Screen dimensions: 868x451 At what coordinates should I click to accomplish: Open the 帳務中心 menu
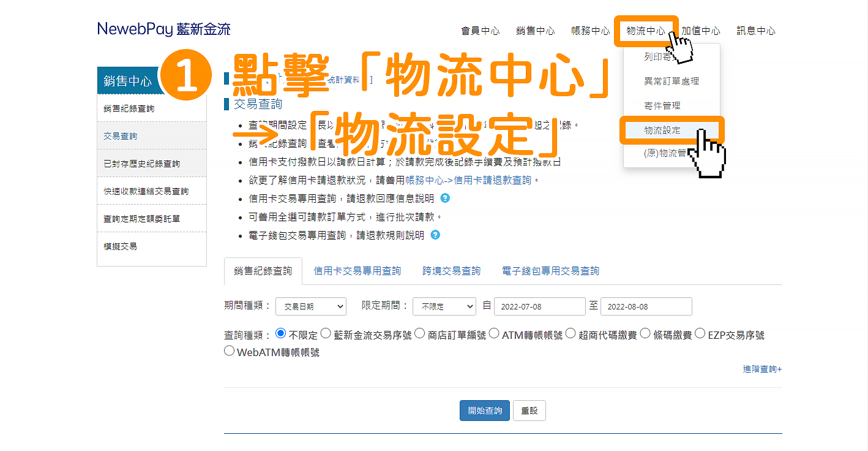589,29
